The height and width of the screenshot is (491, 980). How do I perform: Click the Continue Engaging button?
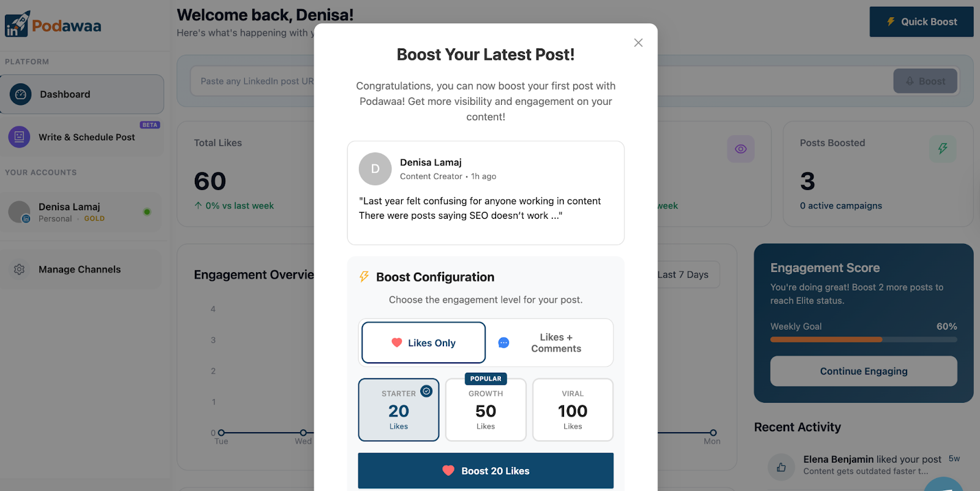pyautogui.click(x=862, y=371)
